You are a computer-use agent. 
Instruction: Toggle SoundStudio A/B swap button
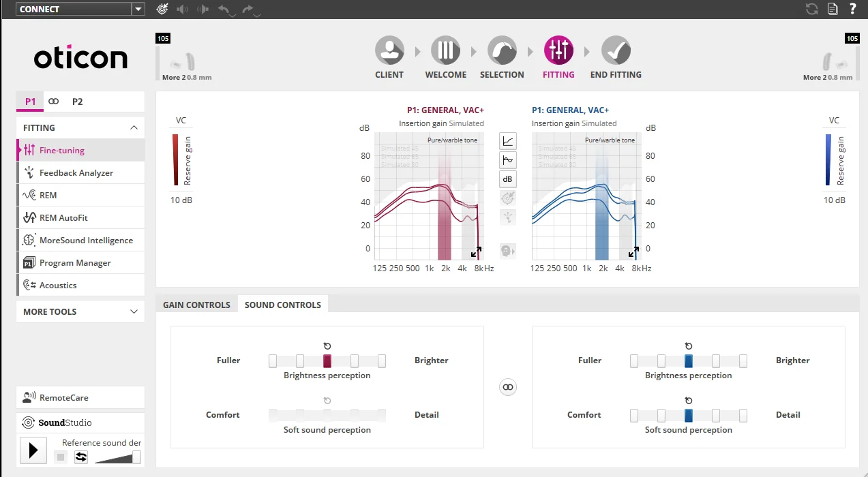coord(81,457)
